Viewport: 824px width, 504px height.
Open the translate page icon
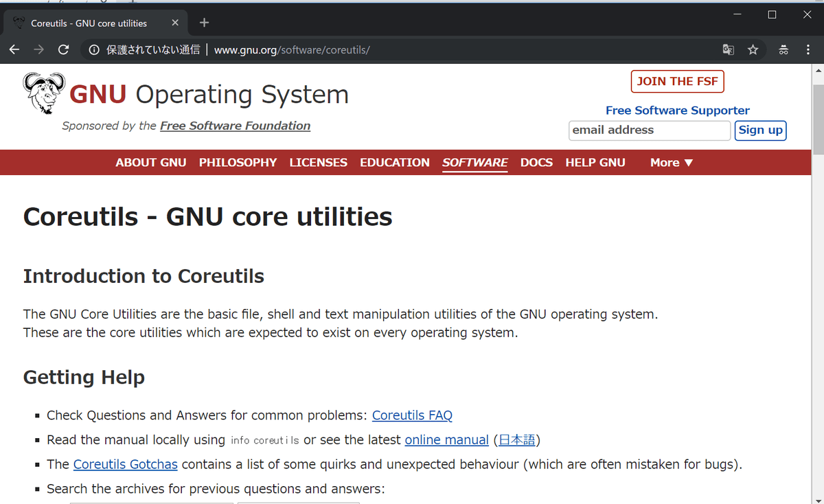[729, 49]
